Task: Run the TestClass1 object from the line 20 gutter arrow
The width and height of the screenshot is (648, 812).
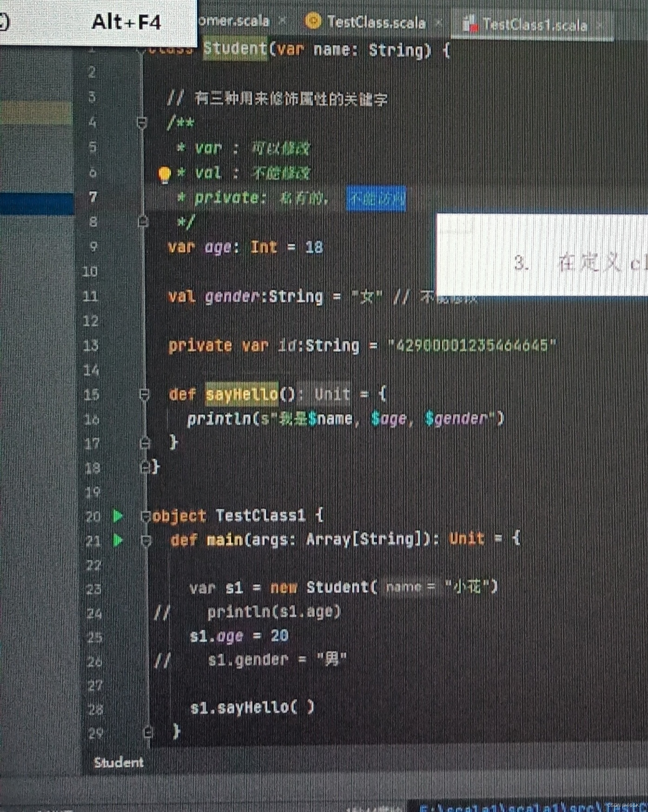Action: coord(118,516)
